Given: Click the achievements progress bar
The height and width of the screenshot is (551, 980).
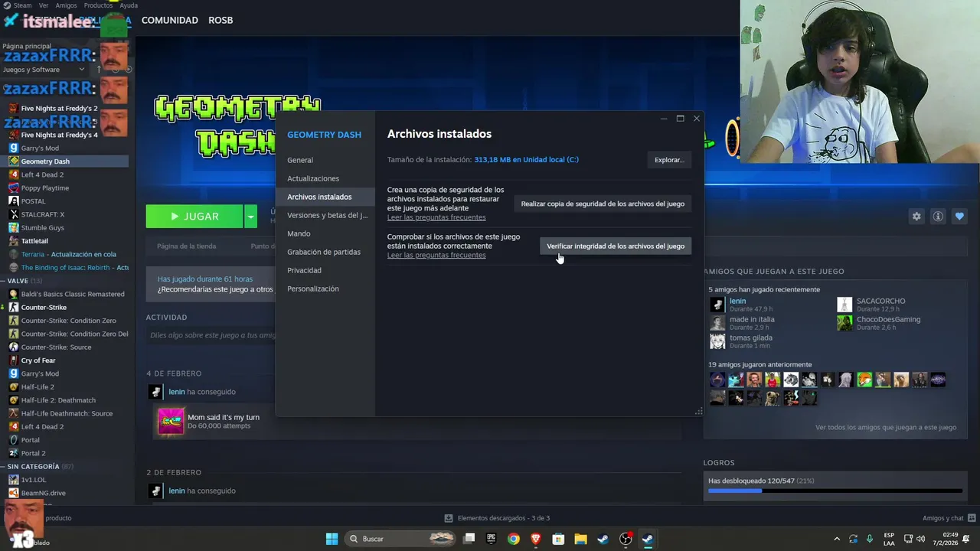Looking at the screenshot, I should point(835,491).
